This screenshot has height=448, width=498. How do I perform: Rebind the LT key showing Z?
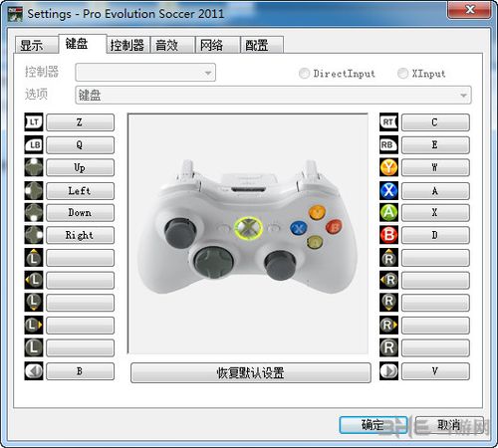pyautogui.click(x=80, y=122)
